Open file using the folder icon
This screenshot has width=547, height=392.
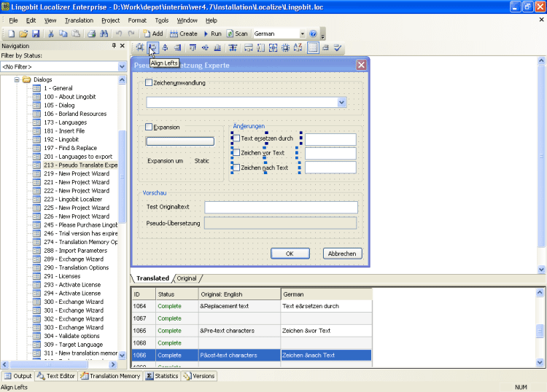tap(23, 34)
